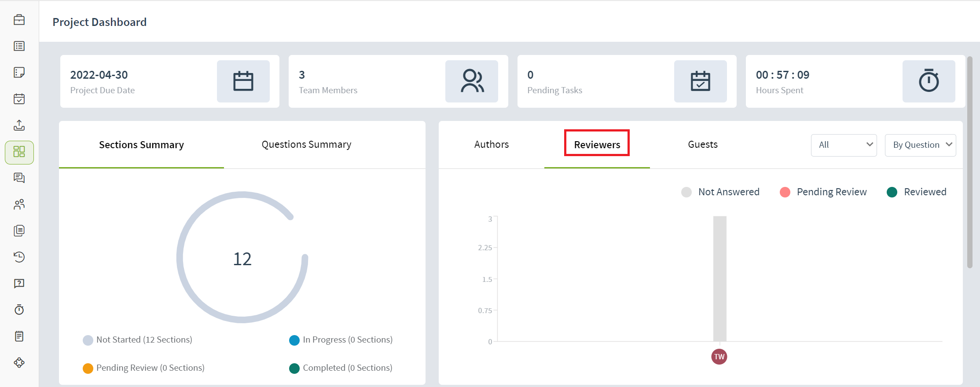This screenshot has height=387, width=980.
Task: Open the team members icon in sidebar
Action: [19, 204]
